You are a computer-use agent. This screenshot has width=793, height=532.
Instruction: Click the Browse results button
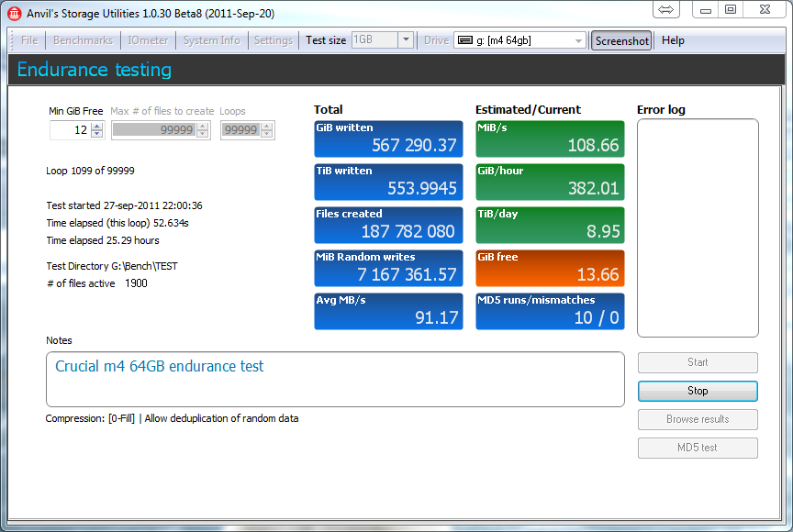coord(698,419)
